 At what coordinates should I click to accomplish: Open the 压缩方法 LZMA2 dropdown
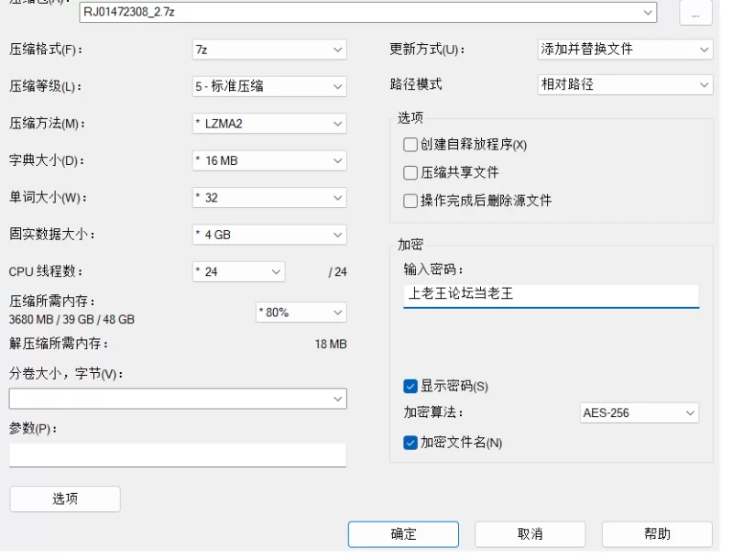click(x=269, y=124)
